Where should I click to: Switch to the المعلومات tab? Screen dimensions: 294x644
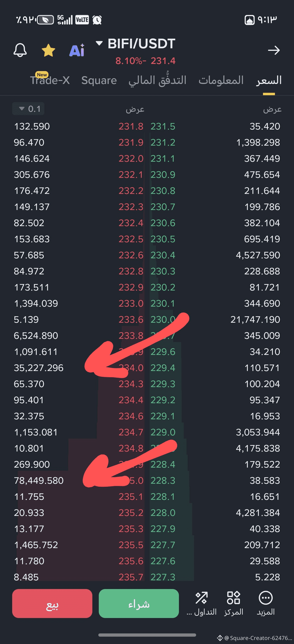click(221, 80)
